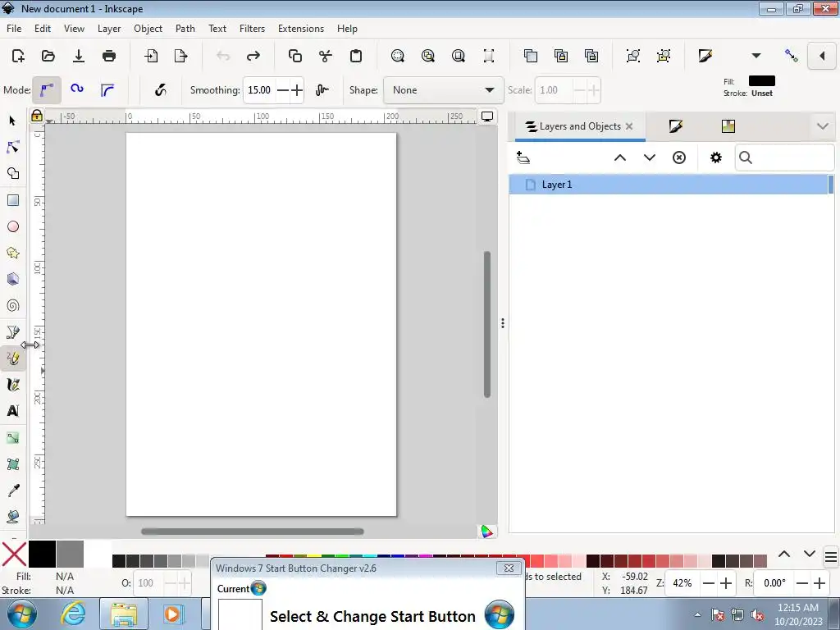The height and width of the screenshot is (630, 840).
Task: Toggle color-managed view icon on canvas
Action: pos(486,532)
